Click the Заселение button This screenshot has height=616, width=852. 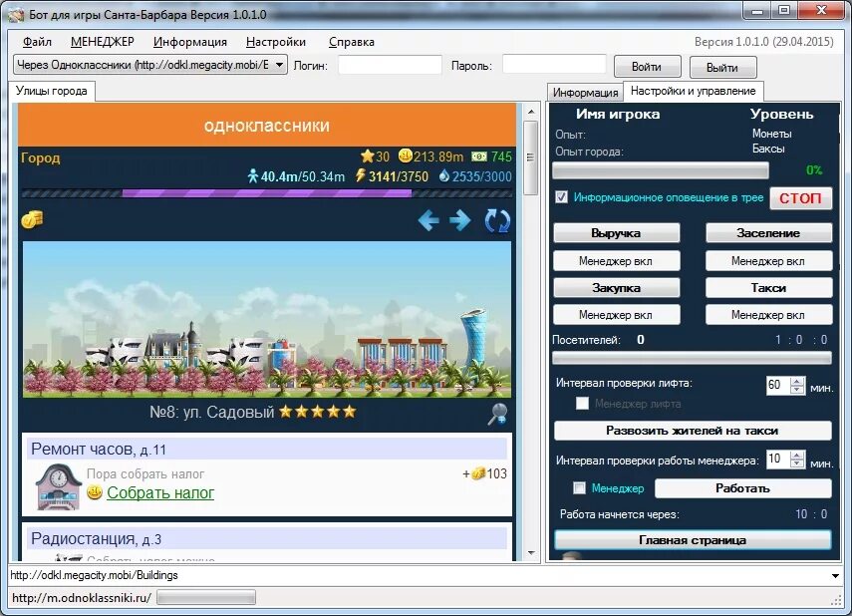pyautogui.click(x=768, y=232)
